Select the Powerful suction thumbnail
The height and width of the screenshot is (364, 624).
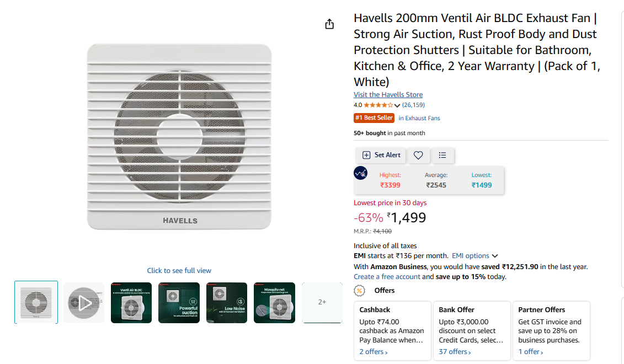pyautogui.click(x=179, y=303)
